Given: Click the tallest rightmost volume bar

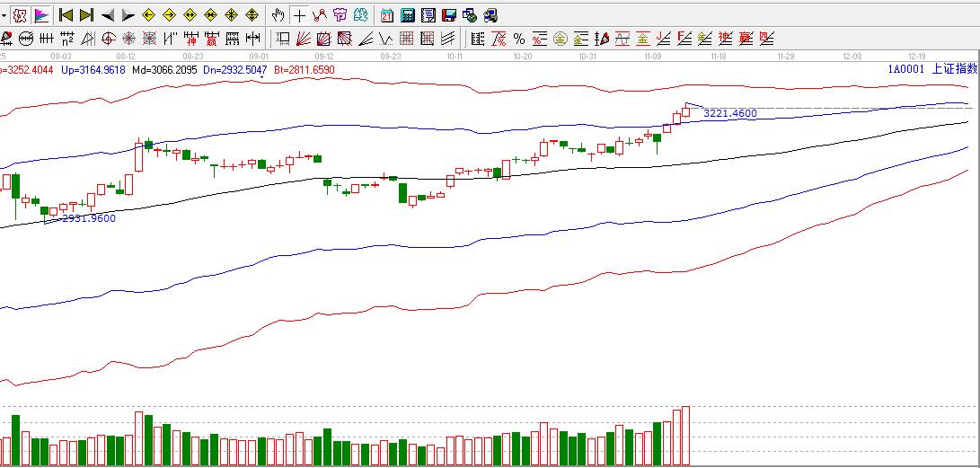Looking at the screenshot, I should pos(686,436).
